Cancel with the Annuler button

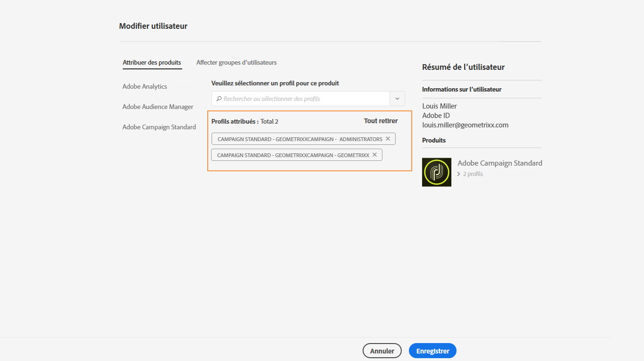[382, 351]
